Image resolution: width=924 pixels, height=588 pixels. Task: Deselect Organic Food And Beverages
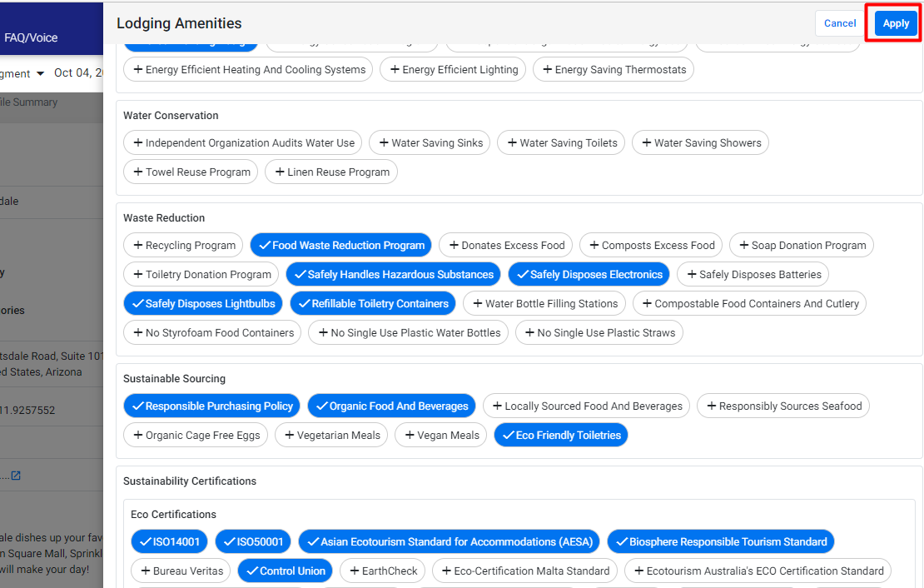click(391, 406)
